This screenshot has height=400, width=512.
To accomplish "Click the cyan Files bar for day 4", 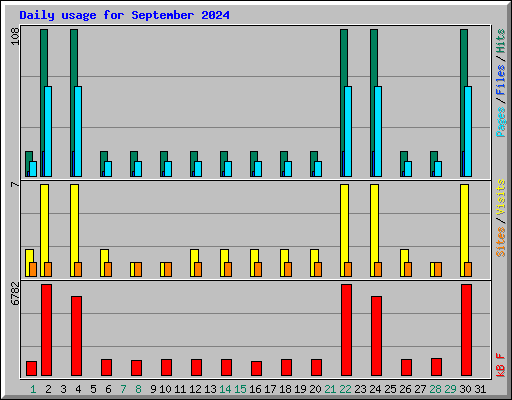I will pyautogui.click(x=78, y=131).
